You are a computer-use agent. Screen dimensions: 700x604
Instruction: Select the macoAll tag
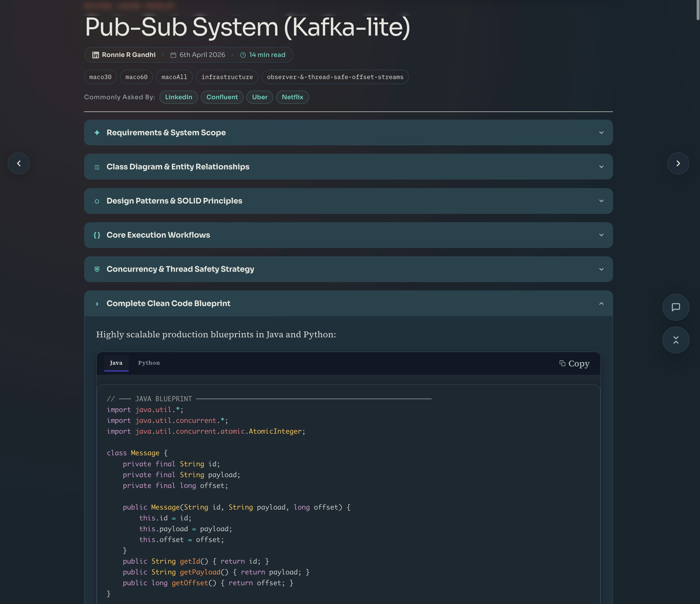174,77
